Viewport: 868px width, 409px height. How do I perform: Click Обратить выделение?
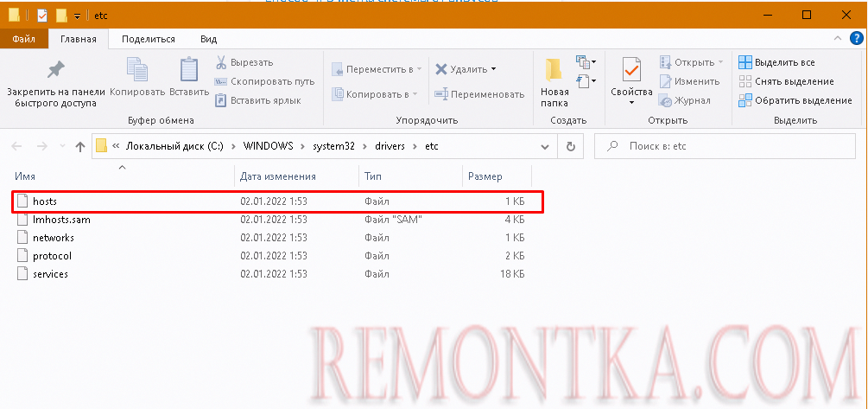pyautogui.click(x=795, y=100)
